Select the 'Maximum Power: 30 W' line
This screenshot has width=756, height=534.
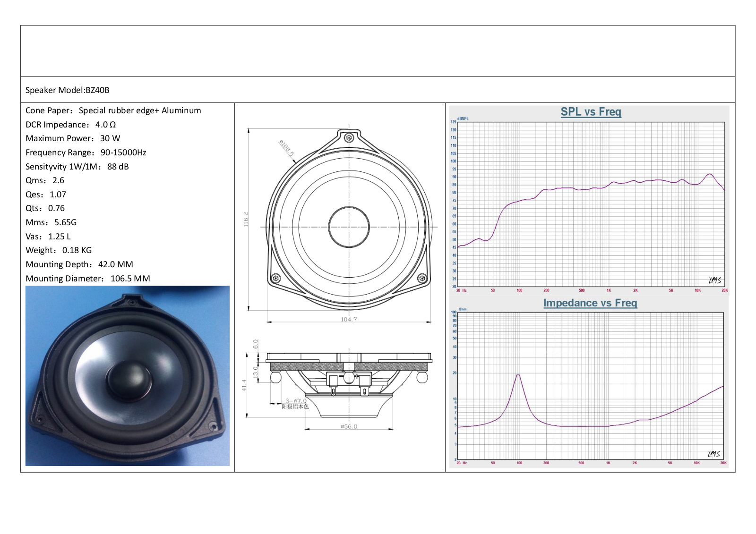(x=73, y=138)
